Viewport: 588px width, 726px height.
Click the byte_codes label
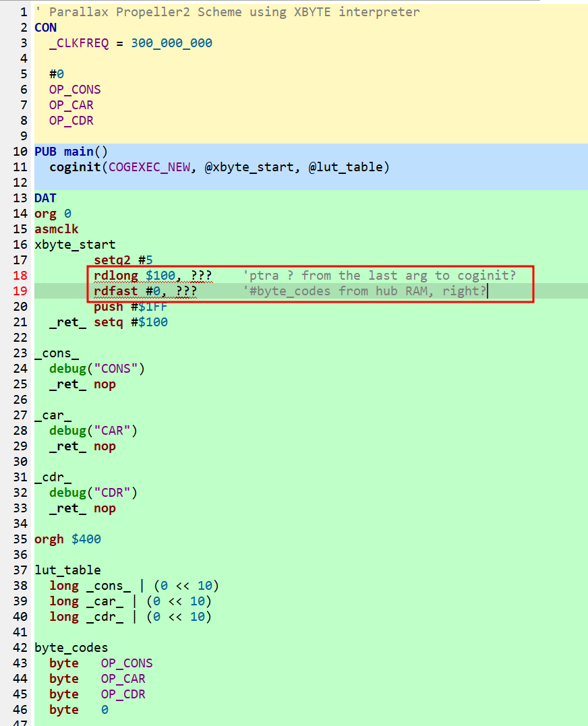click(x=71, y=648)
